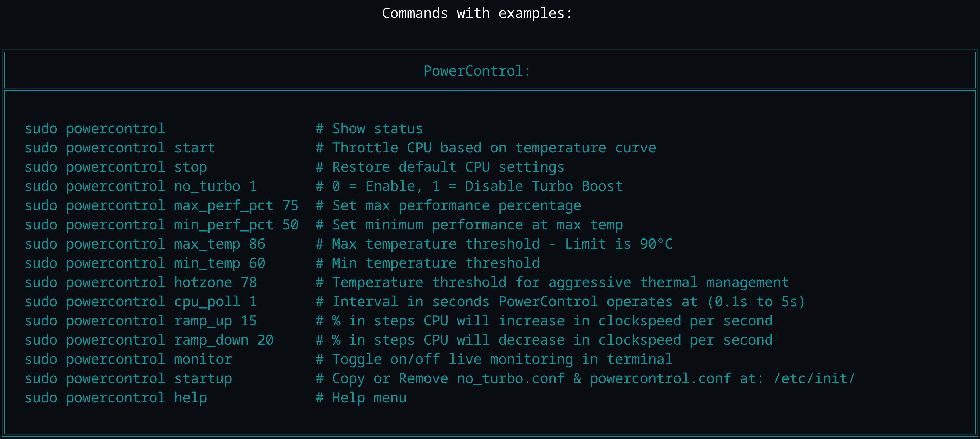Click the 'sudo powercontrol monitor' command

tap(128, 359)
